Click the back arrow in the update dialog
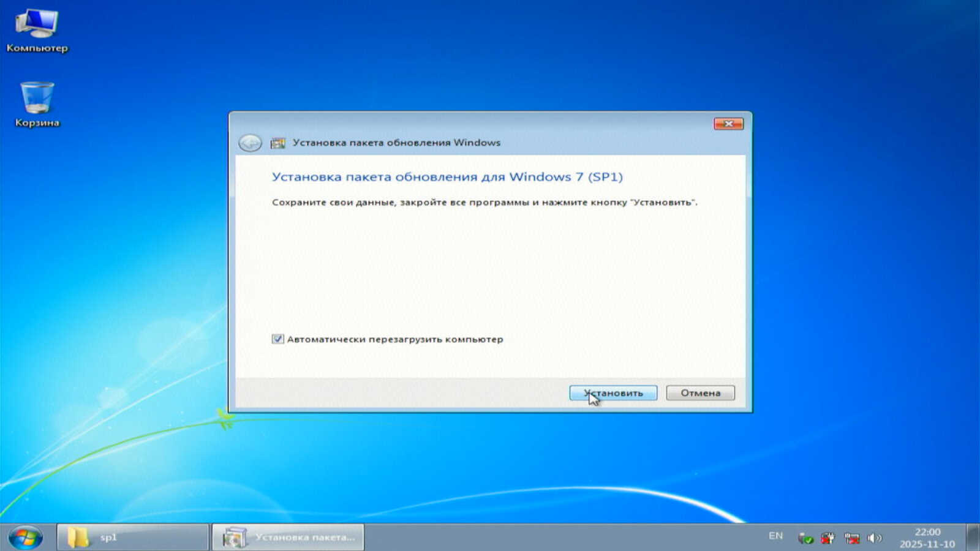The width and height of the screenshot is (980, 551). tap(250, 143)
